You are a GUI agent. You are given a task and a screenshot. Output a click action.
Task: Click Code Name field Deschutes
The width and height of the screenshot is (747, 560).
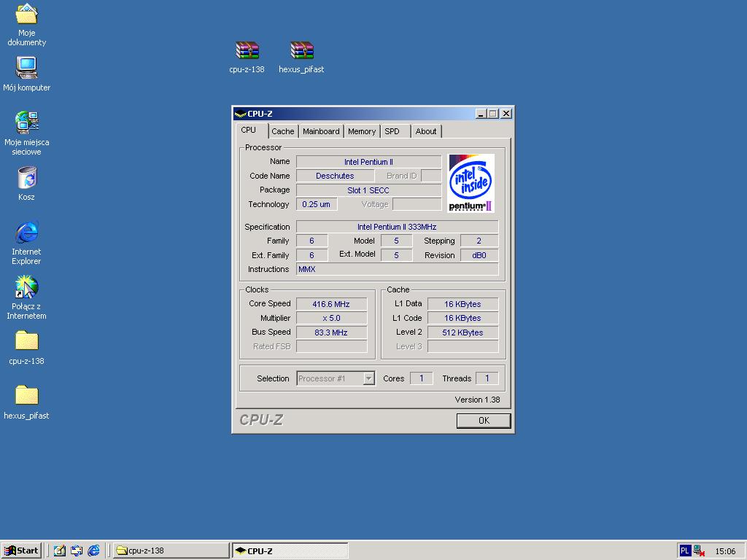click(x=335, y=176)
